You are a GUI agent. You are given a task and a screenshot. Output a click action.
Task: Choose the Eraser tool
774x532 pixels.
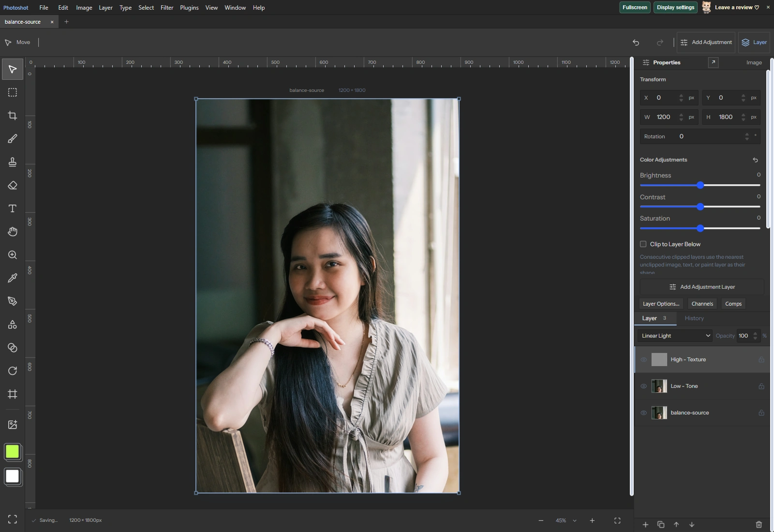(x=13, y=185)
